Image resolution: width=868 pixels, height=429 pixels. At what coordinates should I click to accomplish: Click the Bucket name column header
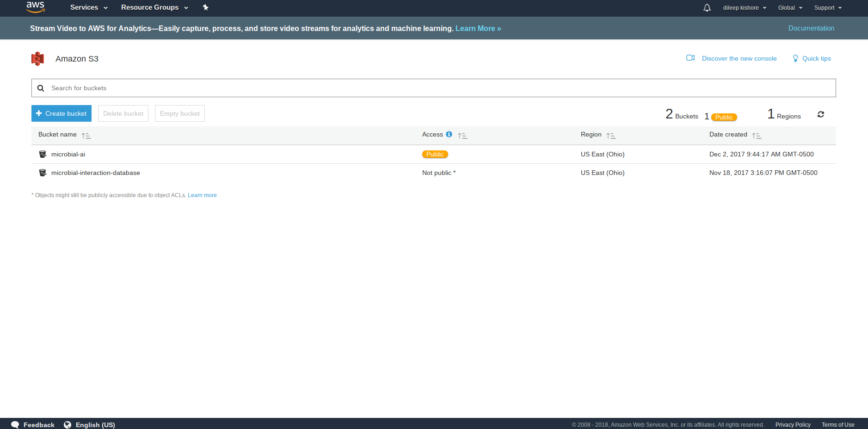[x=57, y=134]
